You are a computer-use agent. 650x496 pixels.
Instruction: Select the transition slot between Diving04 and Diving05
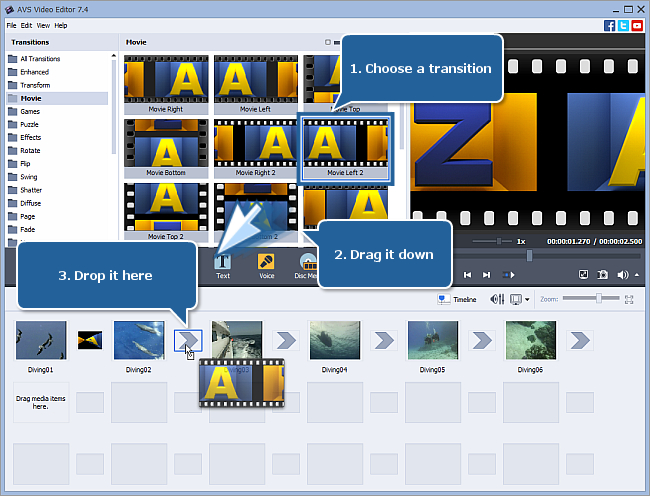384,340
